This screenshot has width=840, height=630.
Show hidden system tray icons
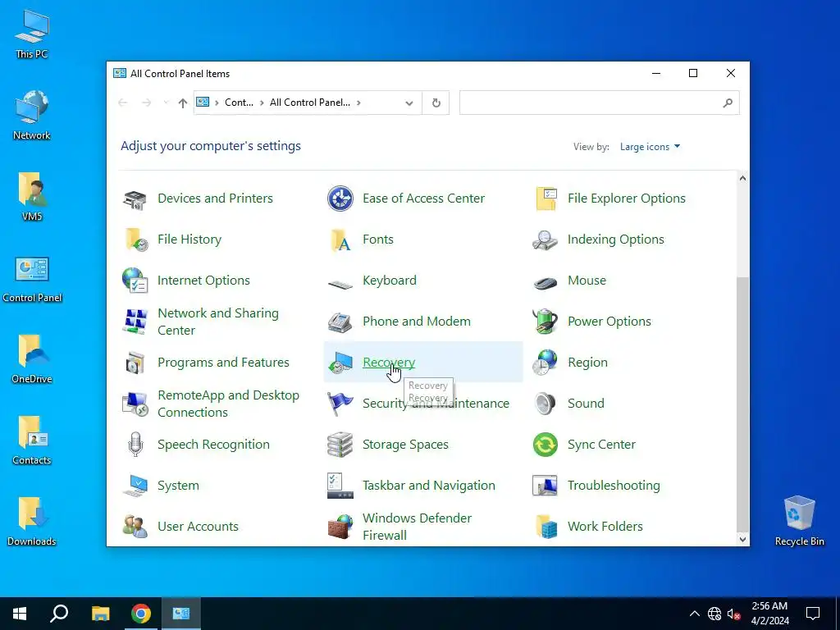pos(694,614)
